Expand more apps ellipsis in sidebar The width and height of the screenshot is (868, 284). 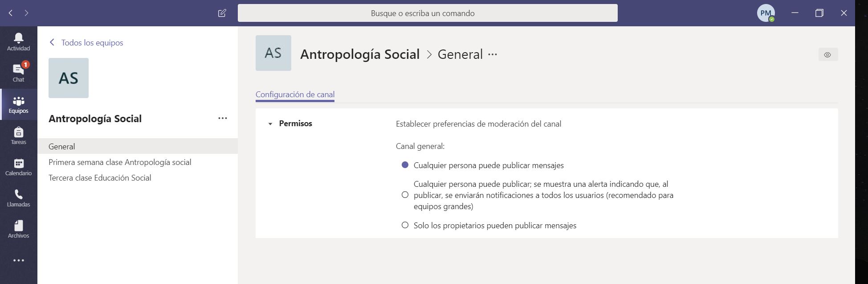pyautogui.click(x=18, y=260)
